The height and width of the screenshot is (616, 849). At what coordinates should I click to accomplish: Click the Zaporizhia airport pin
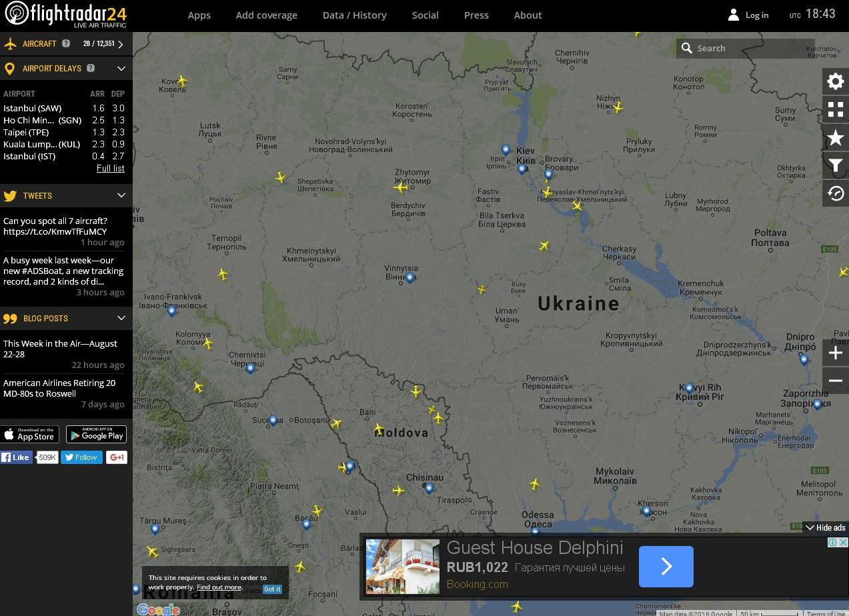817,404
